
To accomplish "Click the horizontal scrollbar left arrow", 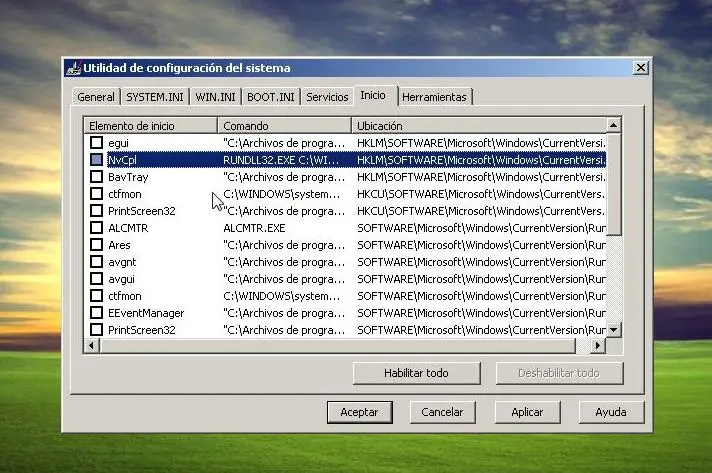I will tap(92, 345).
